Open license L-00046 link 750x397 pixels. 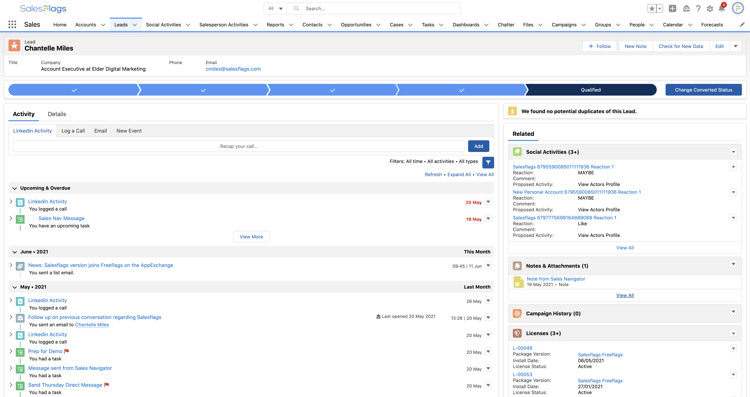(x=522, y=348)
